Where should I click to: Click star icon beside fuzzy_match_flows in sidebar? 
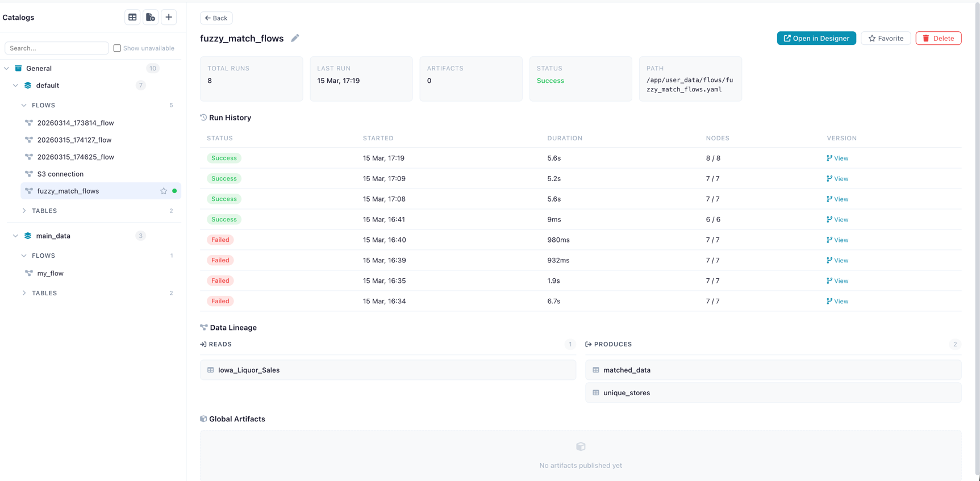pyautogui.click(x=164, y=191)
